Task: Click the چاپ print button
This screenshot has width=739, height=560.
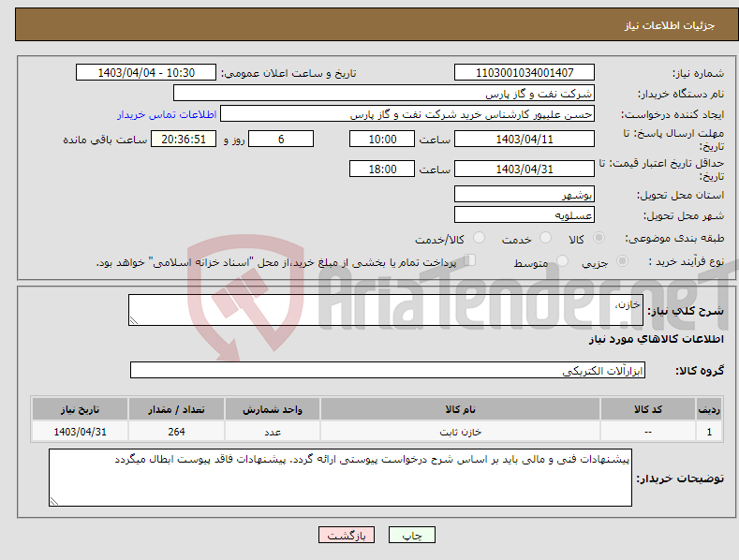Action: [x=412, y=535]
